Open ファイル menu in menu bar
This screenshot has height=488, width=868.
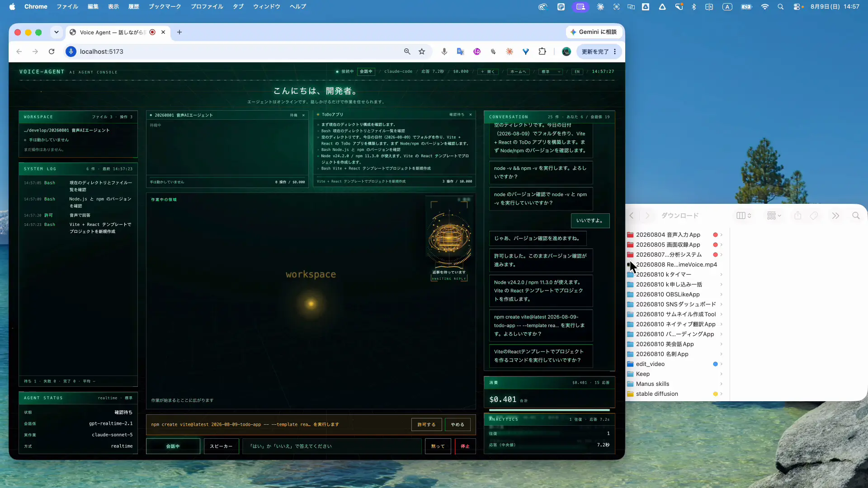[67, 6]
